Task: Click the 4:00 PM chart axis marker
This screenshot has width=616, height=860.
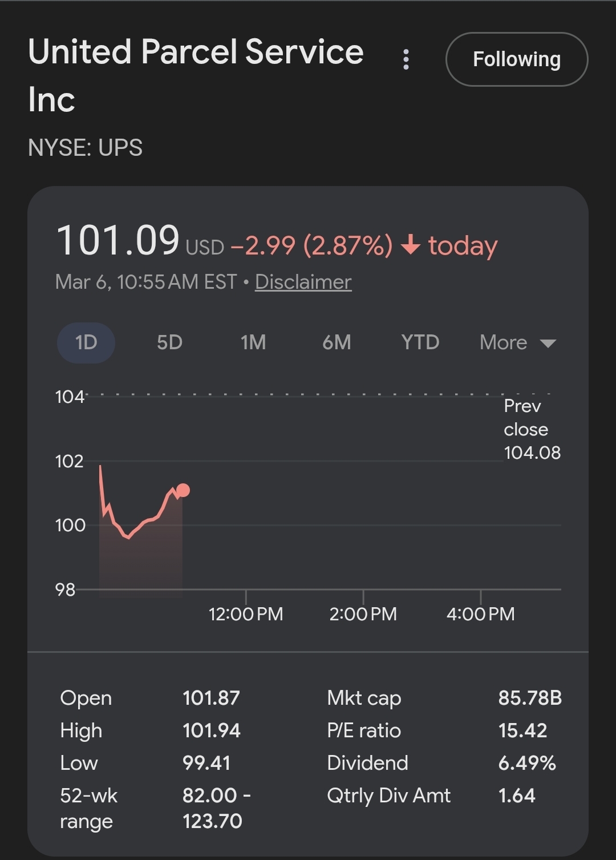Action: click(481, 614)
